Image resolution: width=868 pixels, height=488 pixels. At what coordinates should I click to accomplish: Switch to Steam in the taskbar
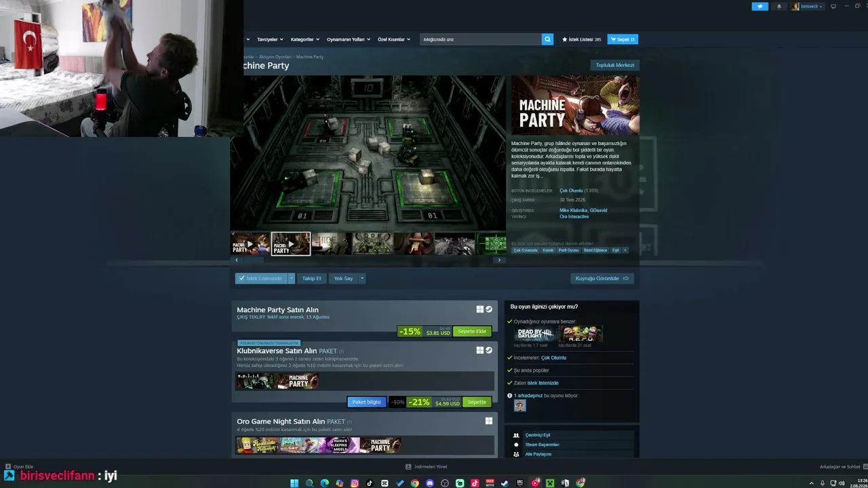point(505,483)
